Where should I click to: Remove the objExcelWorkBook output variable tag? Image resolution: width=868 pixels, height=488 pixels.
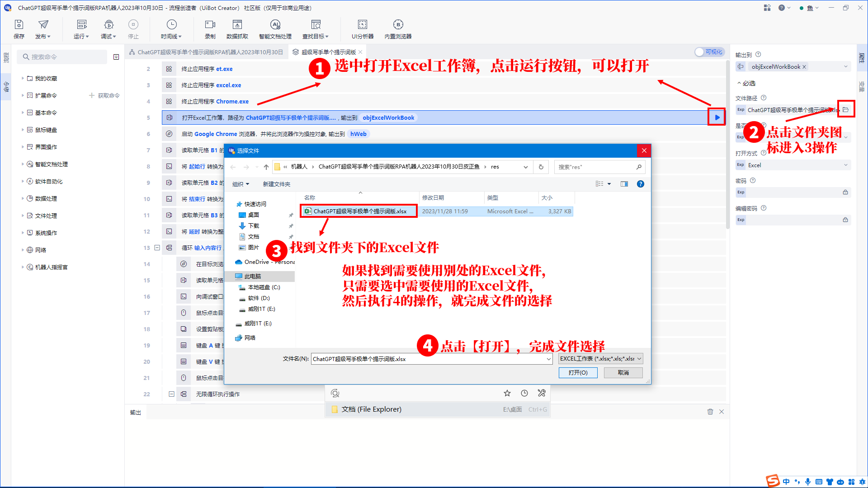(804, 67)
